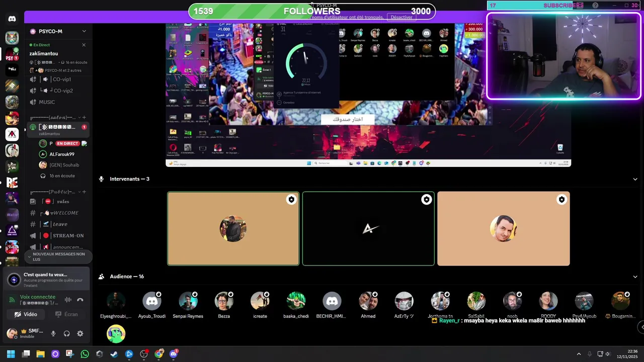Show the 16 en écoute listeners
Image resolution: width=644 pixels, height=362 pixels.
click(62, 176)
